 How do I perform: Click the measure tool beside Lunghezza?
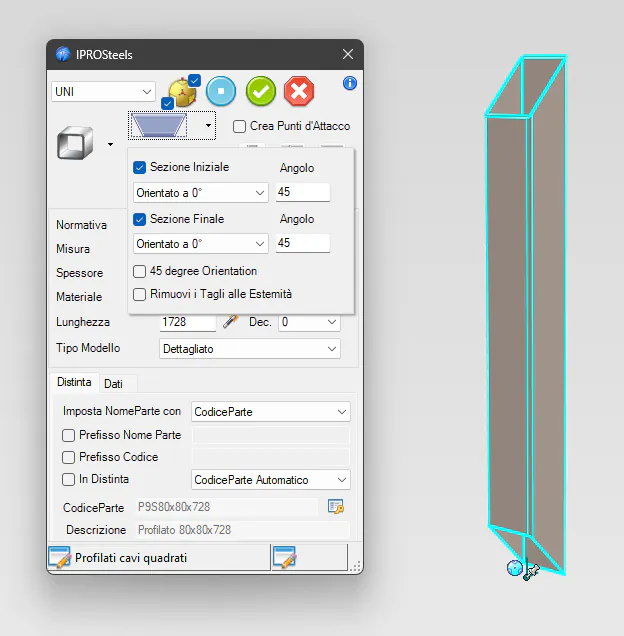(230, 322)
